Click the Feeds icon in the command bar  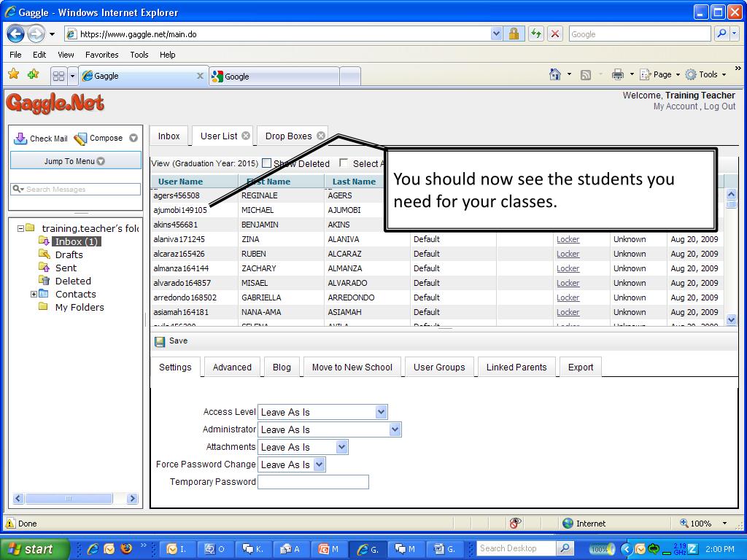[586, 75]
